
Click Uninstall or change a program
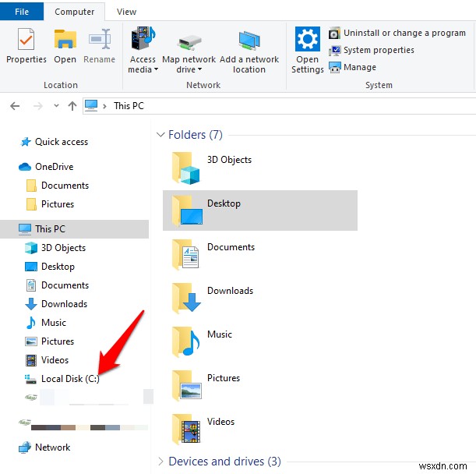point(397,33)
